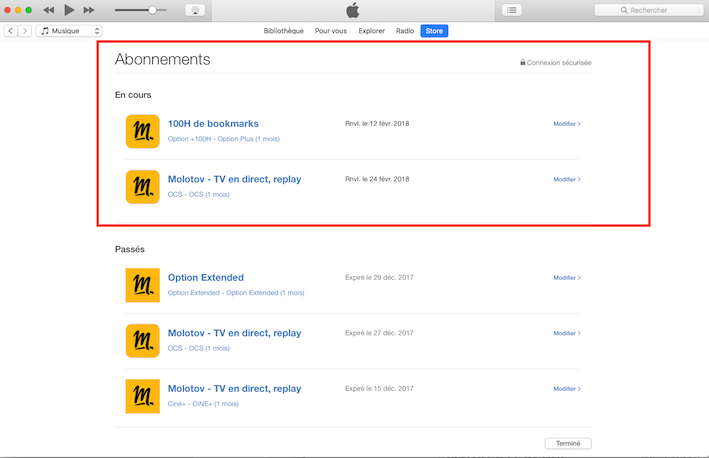The width and height of the screenshot is (709, 458).
Task: Adjust the volume slider knob
Action: pyautogui.click(x=152, y=10)
